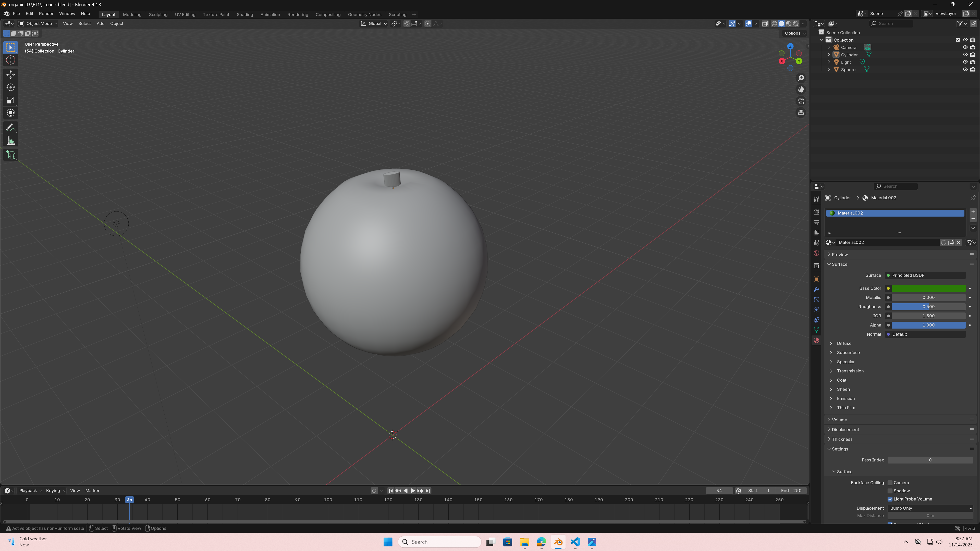Hide the Sphere object using eye icon

coord(965,70)
